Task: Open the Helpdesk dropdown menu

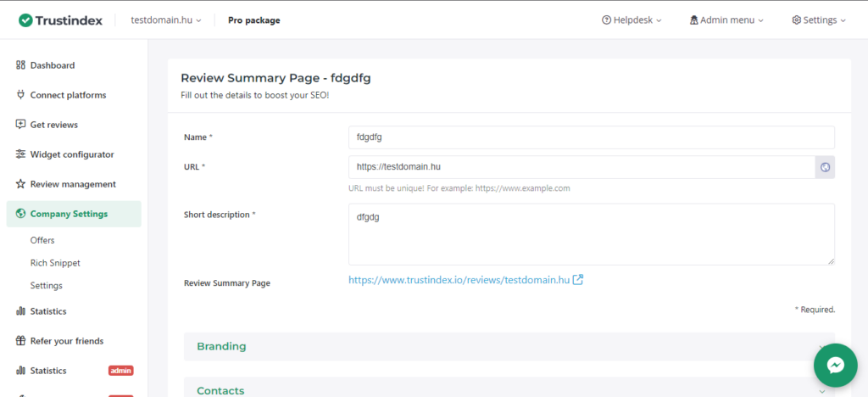Action: 632,20
